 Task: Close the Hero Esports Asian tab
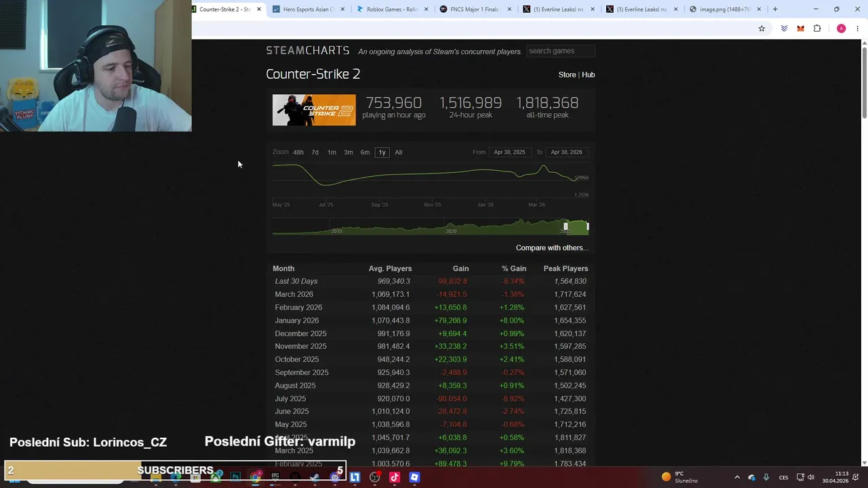(x=342, y=9)
